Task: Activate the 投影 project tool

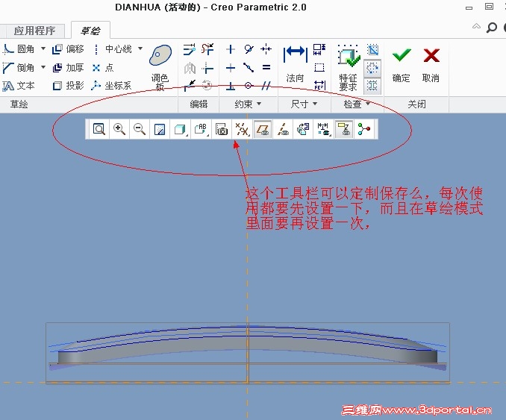Action: [x=68, y=86]
